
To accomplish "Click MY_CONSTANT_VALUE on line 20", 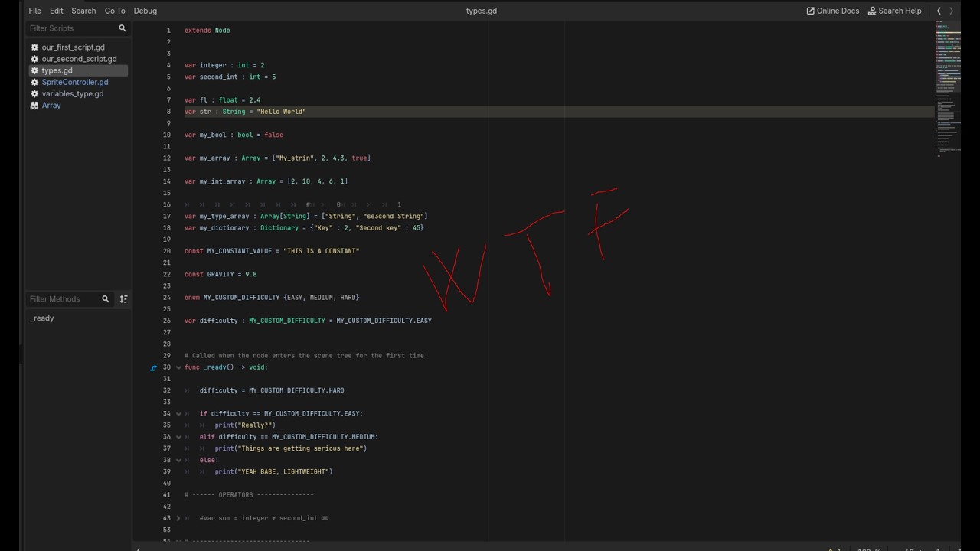I will [x=241, y=251].
